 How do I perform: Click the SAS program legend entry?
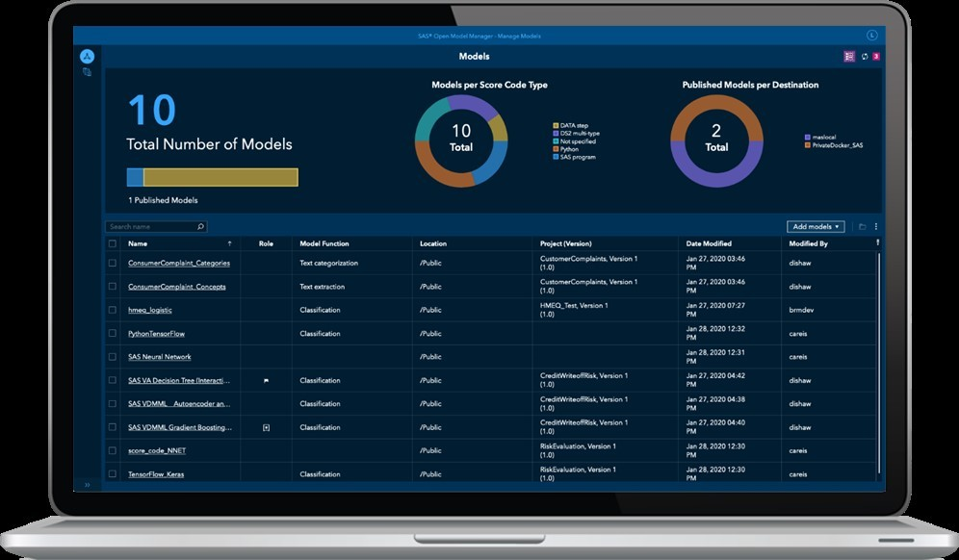click(575, 157)
